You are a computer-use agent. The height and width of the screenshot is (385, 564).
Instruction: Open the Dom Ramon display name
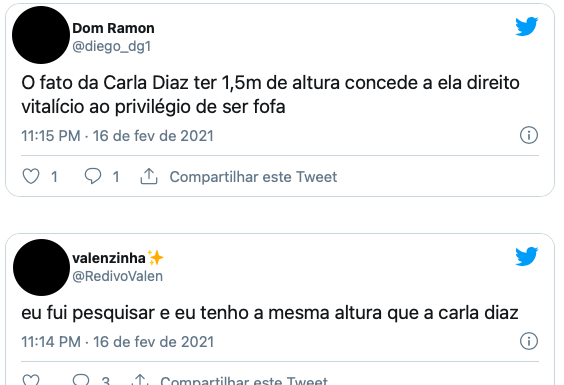tap(113, 28)
